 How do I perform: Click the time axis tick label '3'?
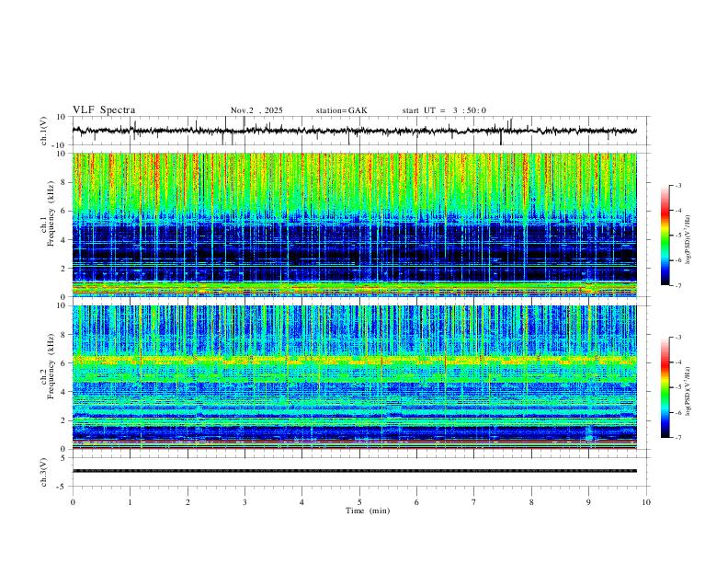(x=245, y=502)
